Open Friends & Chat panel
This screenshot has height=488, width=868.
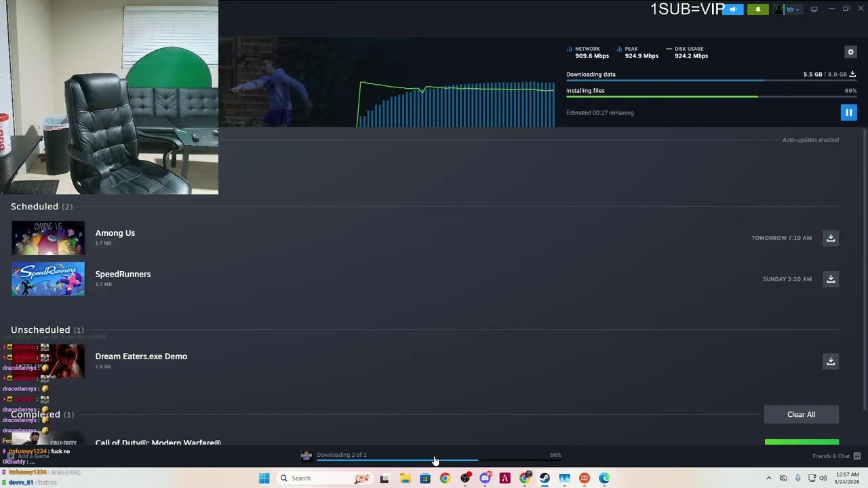(x=836, y=456)
